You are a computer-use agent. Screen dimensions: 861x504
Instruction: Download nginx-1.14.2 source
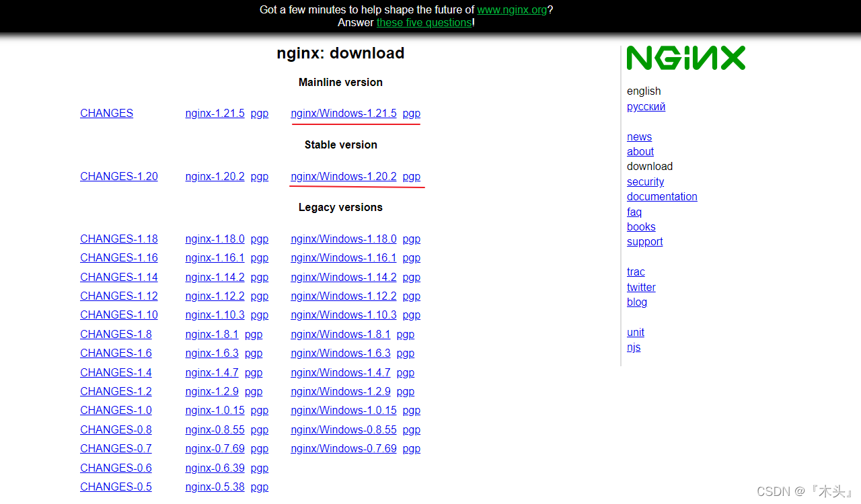click(215, 277)
